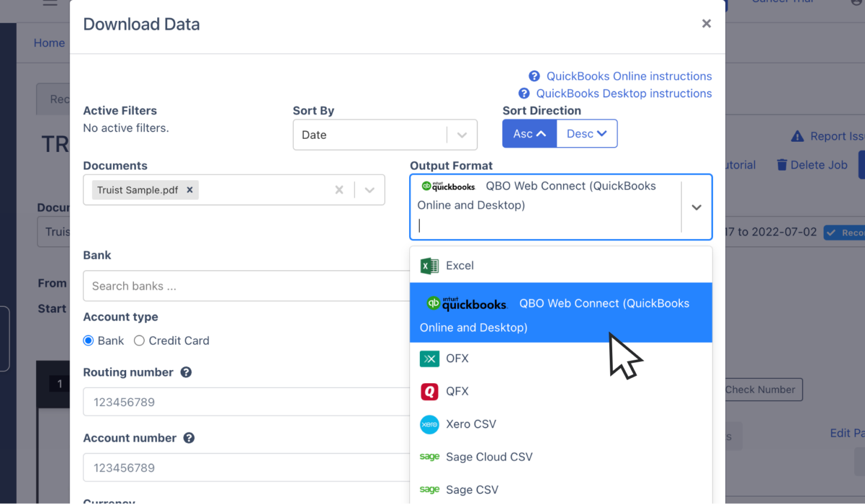The height and width of the screenshot is (504, 865).
Task: Click the help icon beside QuickBooks Desktop instructions
Action: (x=524, y=94)
